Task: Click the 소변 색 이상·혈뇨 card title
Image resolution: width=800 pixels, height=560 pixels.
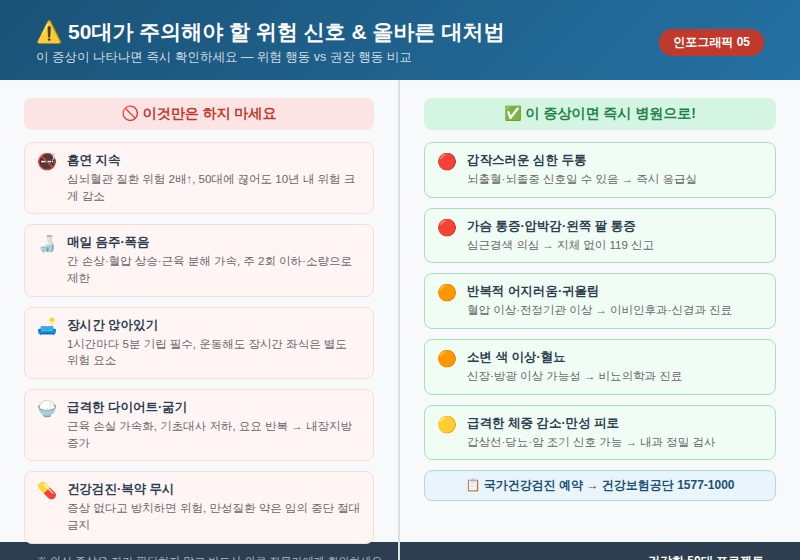Action: (x=516, y=357)
